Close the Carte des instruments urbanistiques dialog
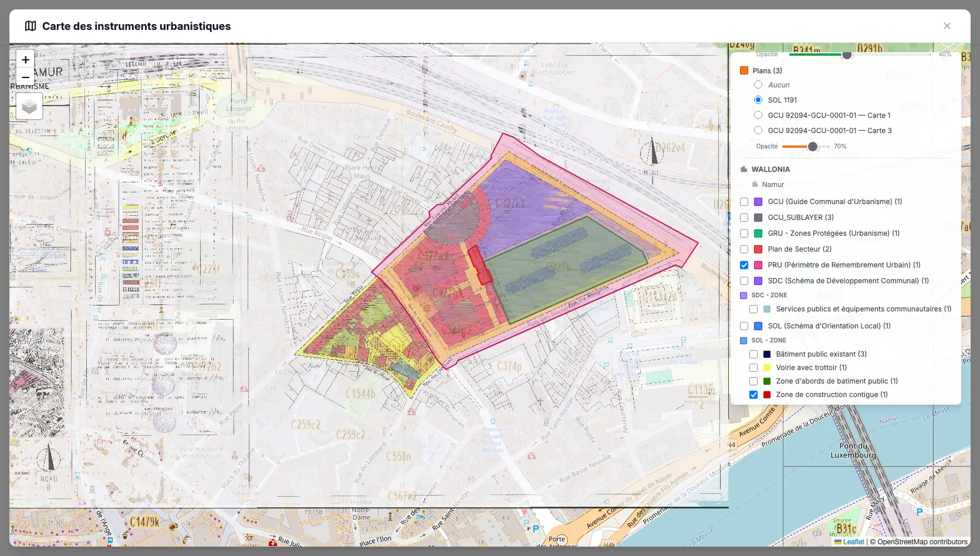980x556 pixels. point(947,26)
